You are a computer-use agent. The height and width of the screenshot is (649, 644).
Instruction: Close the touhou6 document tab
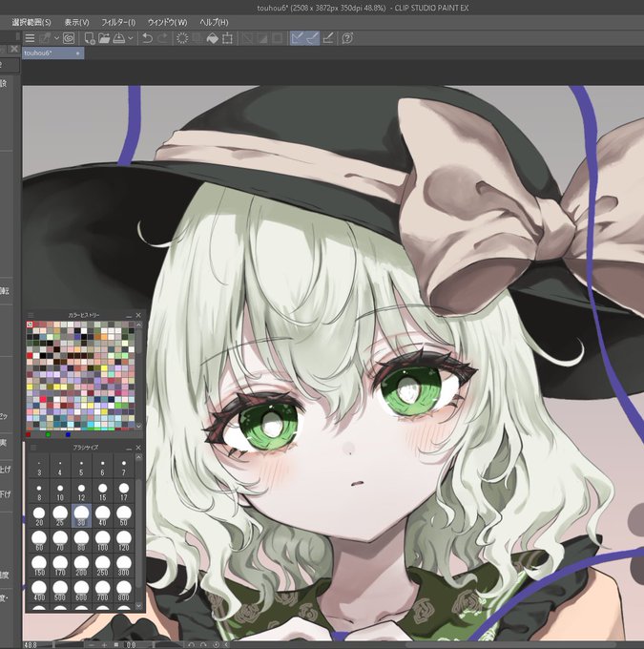click(78, 53)
